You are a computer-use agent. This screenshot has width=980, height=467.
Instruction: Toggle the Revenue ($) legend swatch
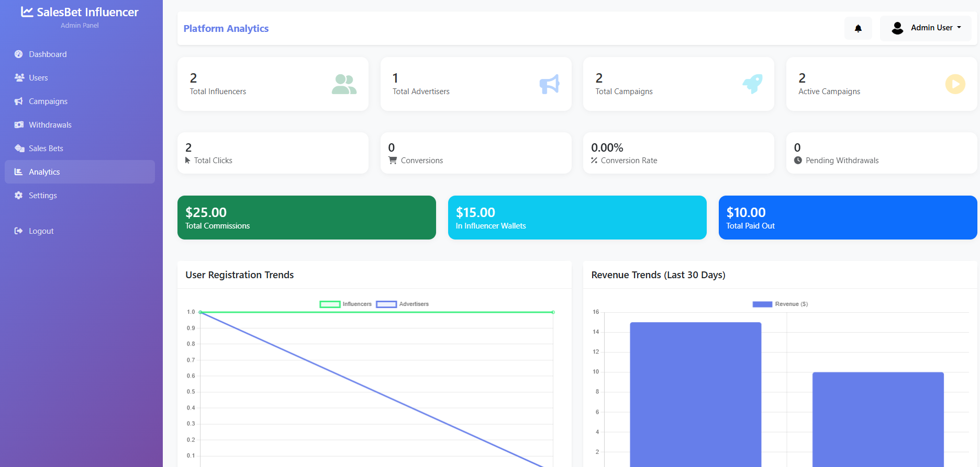(x=762, y=304)
